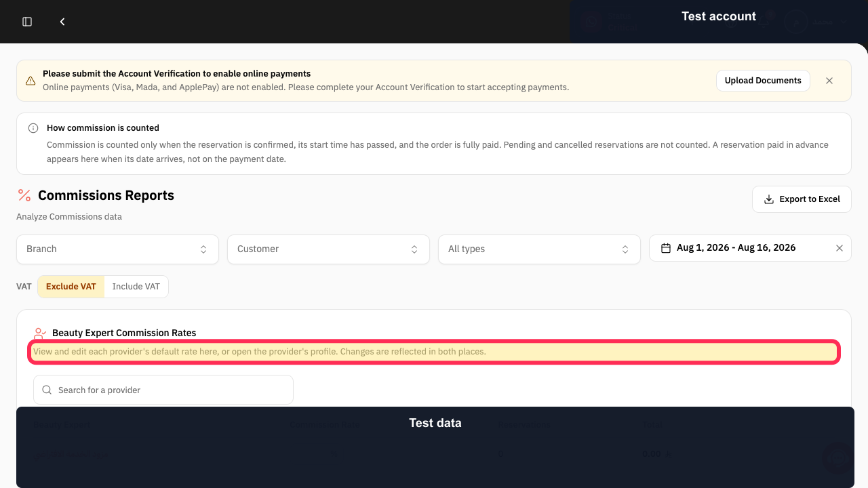868x488 pixels.
Task: Switch to Include VAT
Action: click(x=136, y=287)
